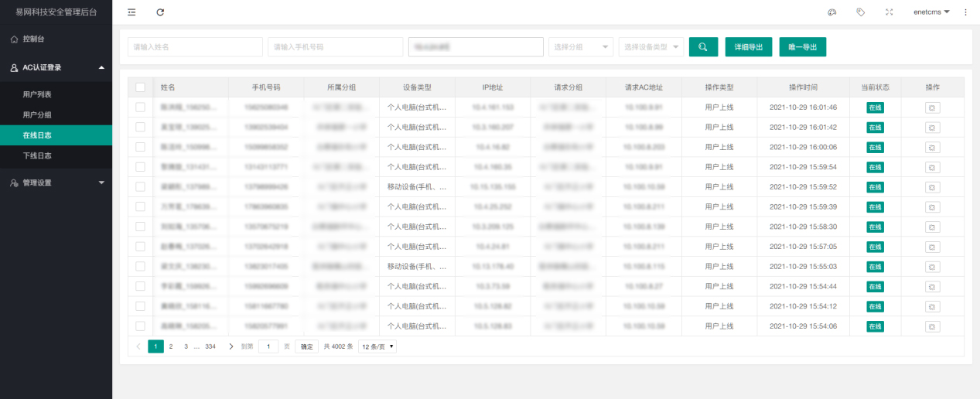The image size is (980, 399).
Task: Enter fullscreen using the expand icon
Action: point(889,12)
